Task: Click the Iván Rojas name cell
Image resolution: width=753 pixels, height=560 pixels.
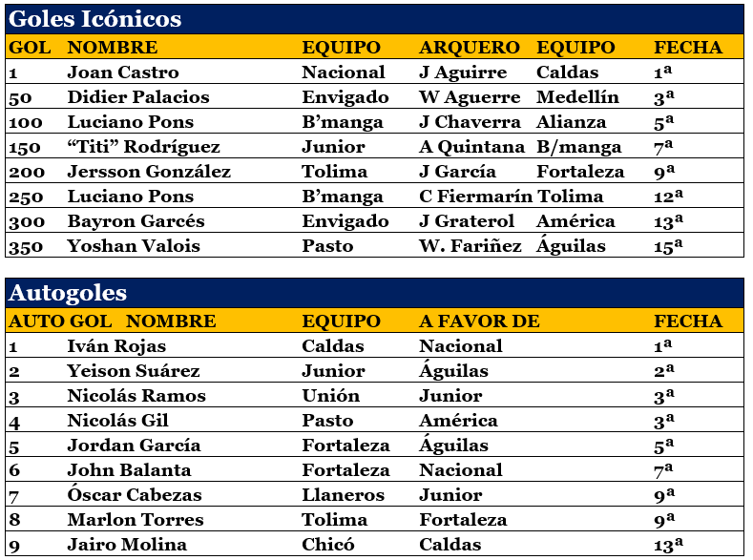Action: 116,346
